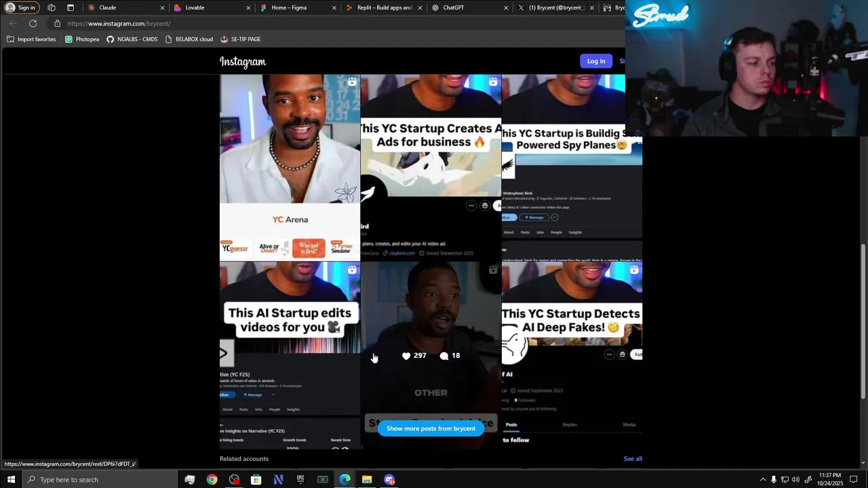Open the Workspaces icon in tab bar
Image resolution: width=868 pixels, height=488 pixels.
coord(52,7)
